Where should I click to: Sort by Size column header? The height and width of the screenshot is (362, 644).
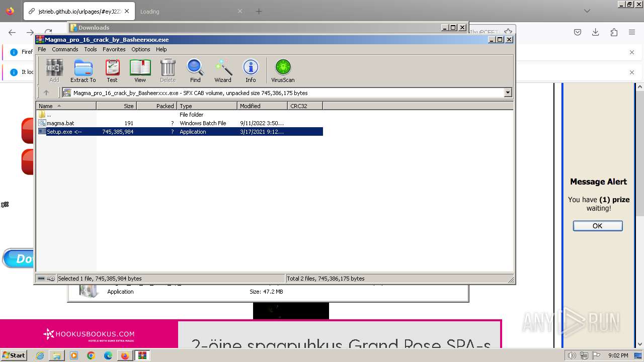pyautogui.click(x=116, y=106)
